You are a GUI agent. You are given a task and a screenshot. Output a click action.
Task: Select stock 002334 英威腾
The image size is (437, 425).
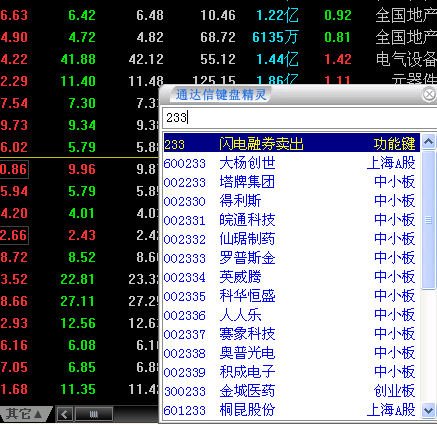292,277
